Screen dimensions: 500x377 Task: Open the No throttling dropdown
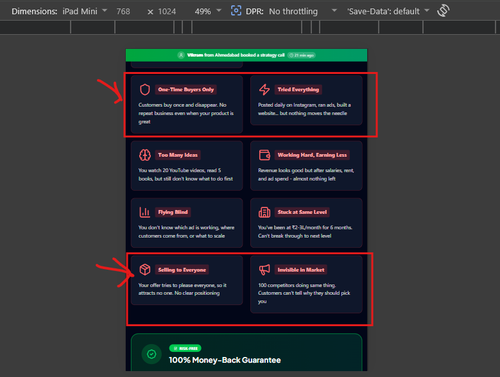point(303,11)
